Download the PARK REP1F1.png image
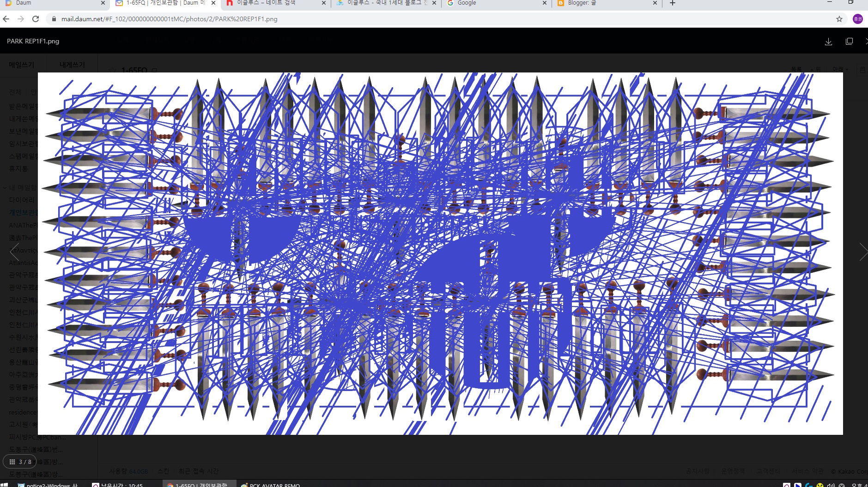Viewport: 868px width, 487px height. (x=828, y=42)
